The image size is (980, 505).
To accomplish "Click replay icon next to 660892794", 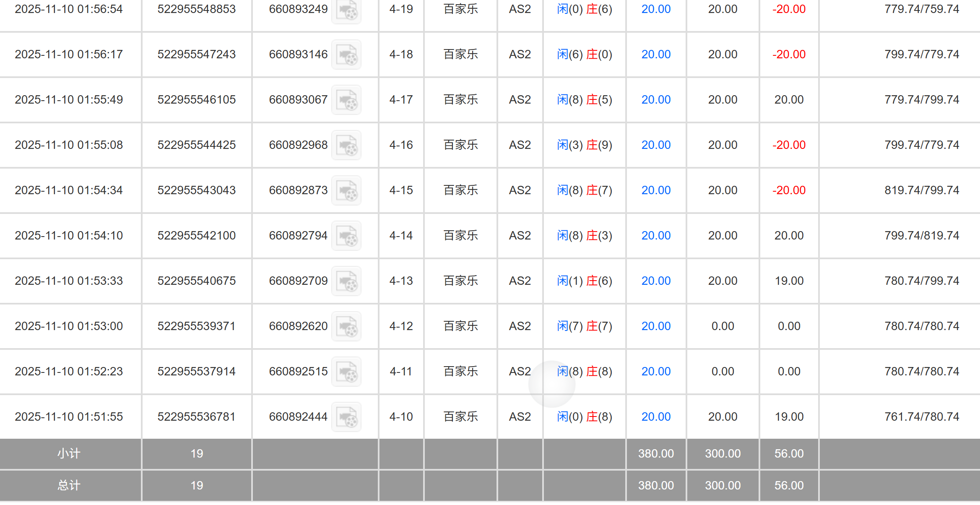I will coord(346,236).
